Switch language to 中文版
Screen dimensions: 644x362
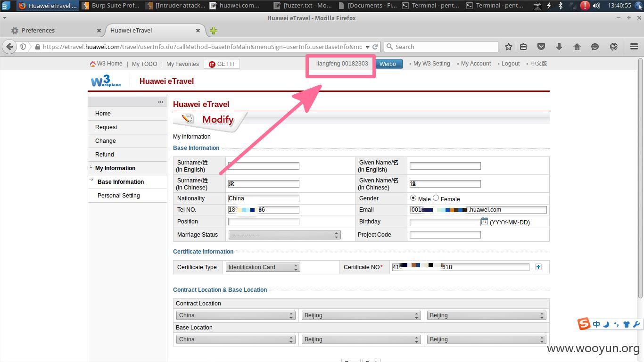[538, 64]
